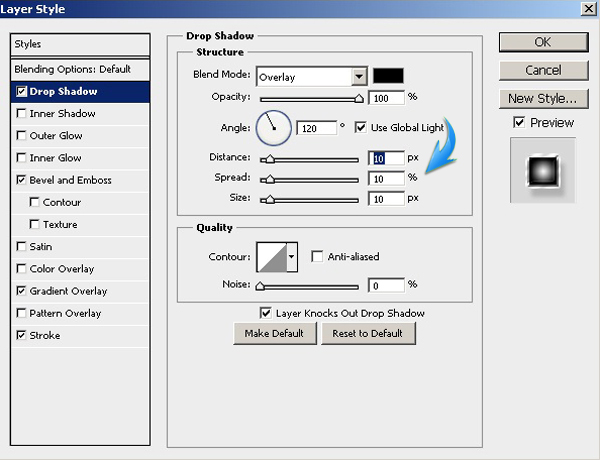The image size is (600, 460).
Task: Close the Layer Style dialog window
Action: 585,9
